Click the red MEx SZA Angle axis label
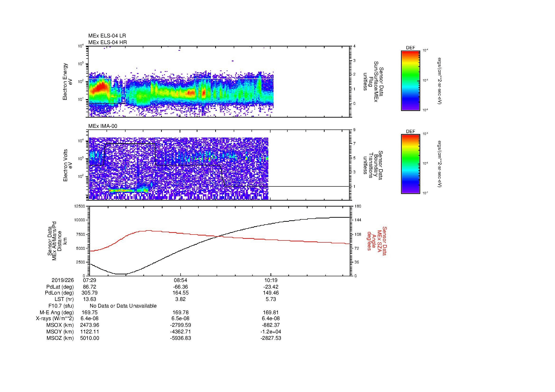The height and width of the screenshot is (392, 555). tap(377, 241)
